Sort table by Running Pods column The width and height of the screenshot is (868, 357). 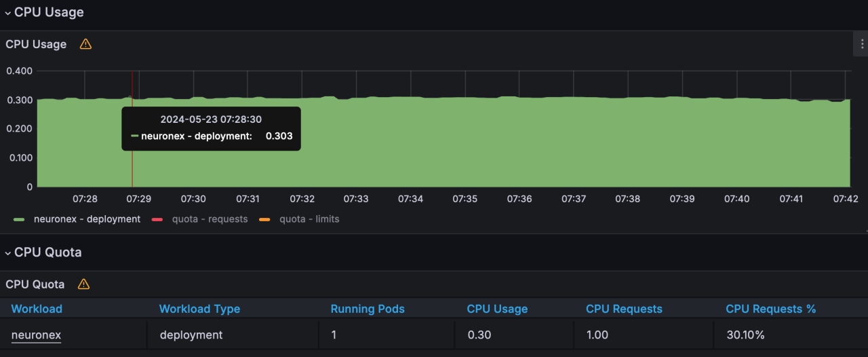click(x=368, y=309)
